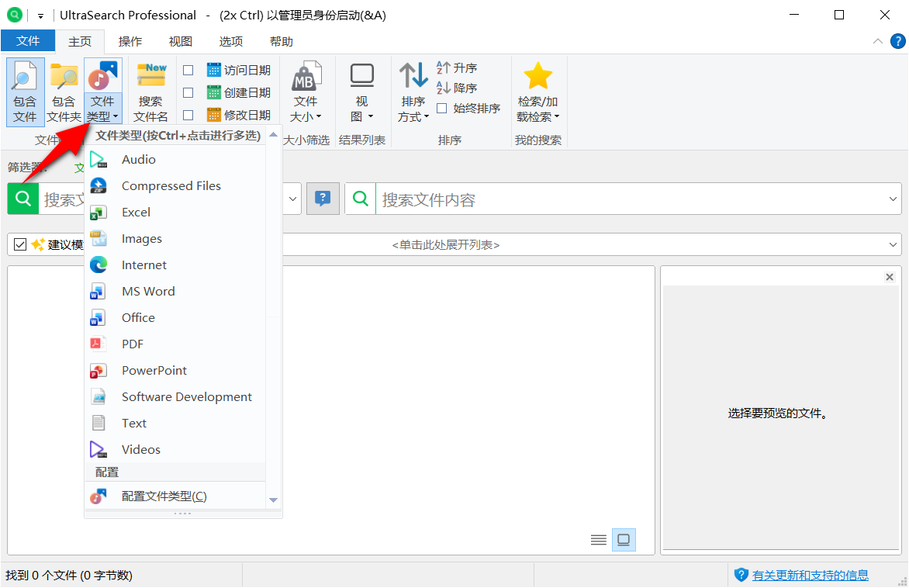
Task: Check the 创建日期 date option
Action: tap(188, 92)
